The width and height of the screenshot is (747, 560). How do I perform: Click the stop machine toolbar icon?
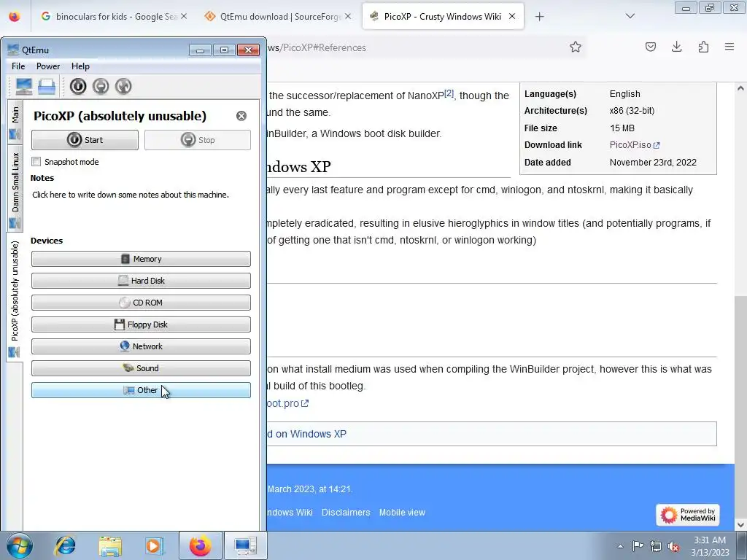pyautogui.click(x=101, y=86)
